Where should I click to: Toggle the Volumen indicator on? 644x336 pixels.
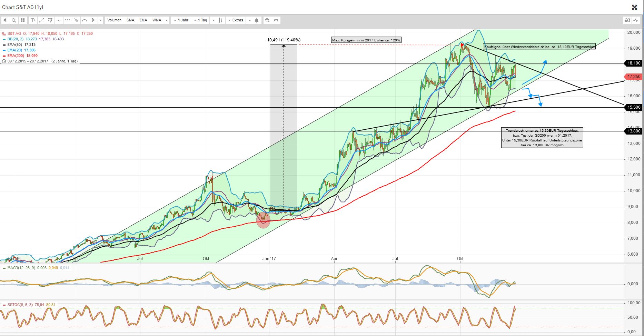(x=114, y=20)
